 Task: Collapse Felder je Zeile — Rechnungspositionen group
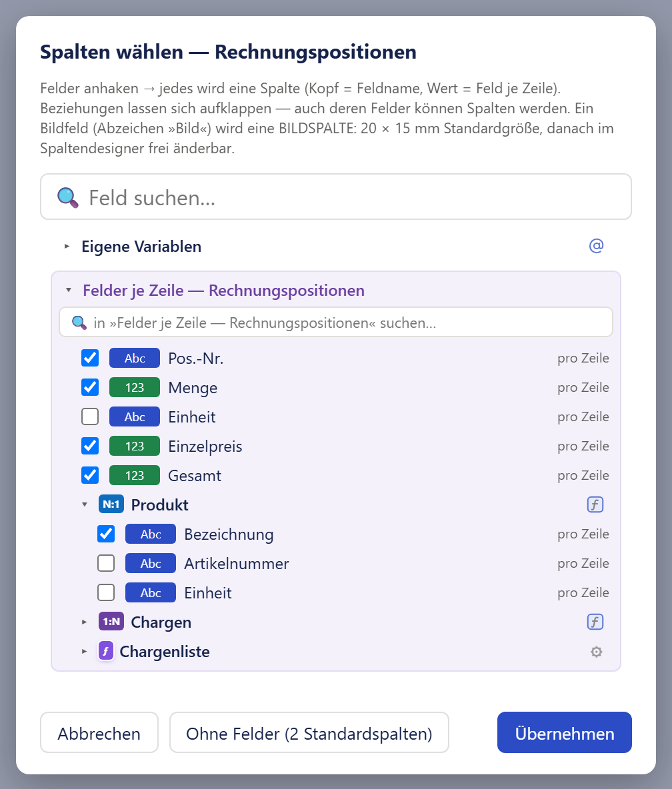pos(69,291)
